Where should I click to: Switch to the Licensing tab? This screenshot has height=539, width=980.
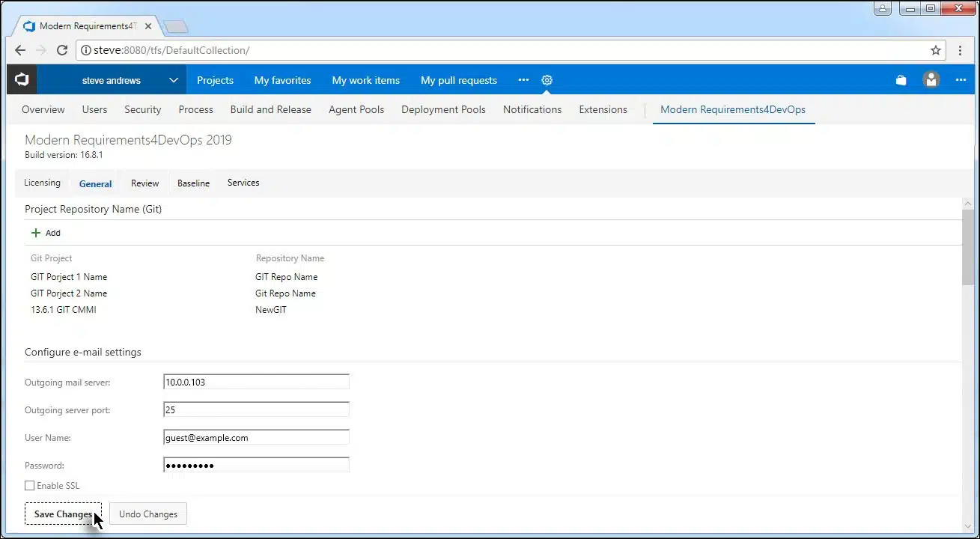[42, 183]
